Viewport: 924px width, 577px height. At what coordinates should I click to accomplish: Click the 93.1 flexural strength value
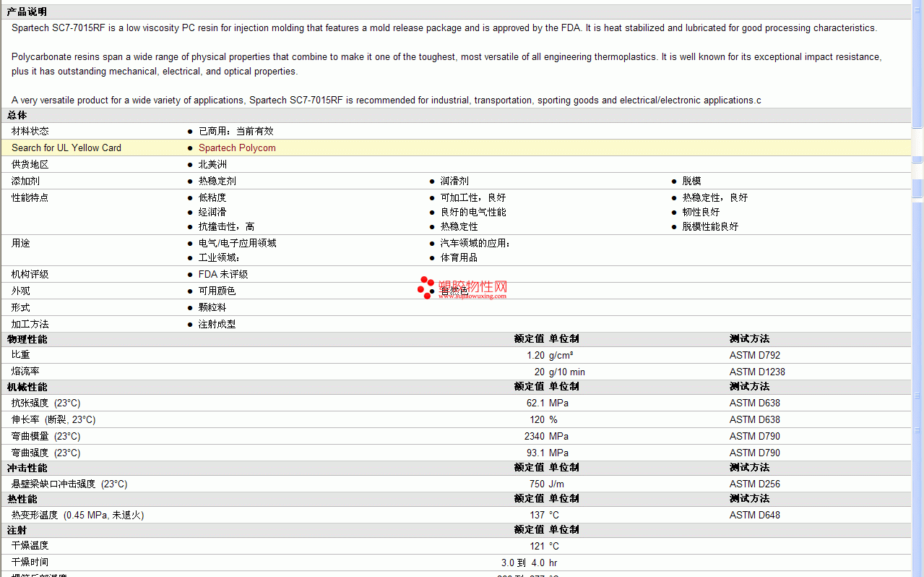pyautogui.click(x=535, y=453)
